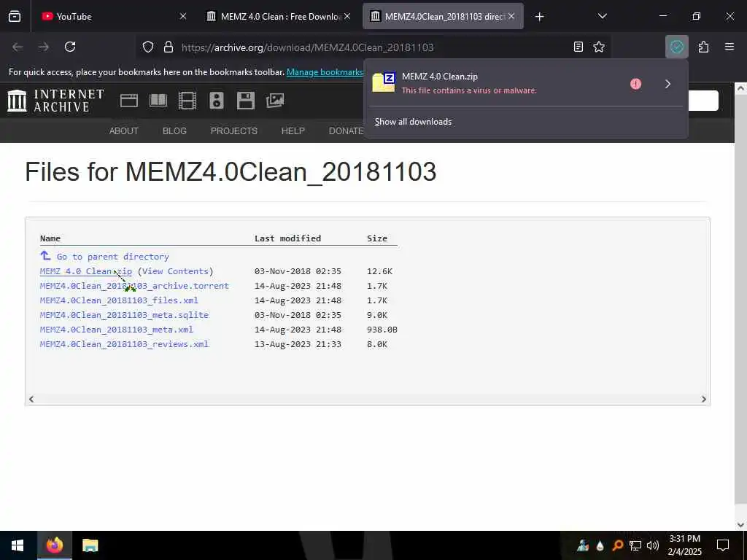Toggle reader view icon

tap(578, 47)
